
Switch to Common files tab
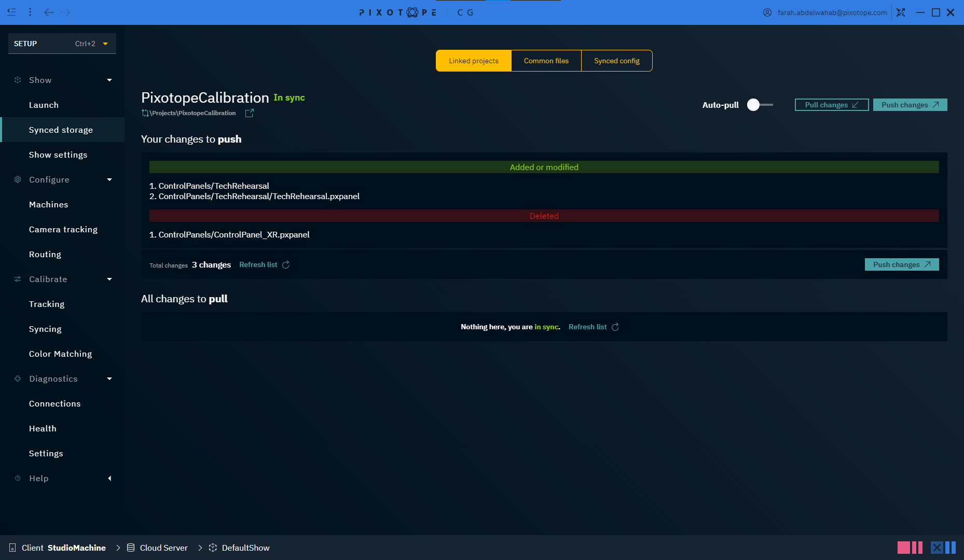coord(546,61)
